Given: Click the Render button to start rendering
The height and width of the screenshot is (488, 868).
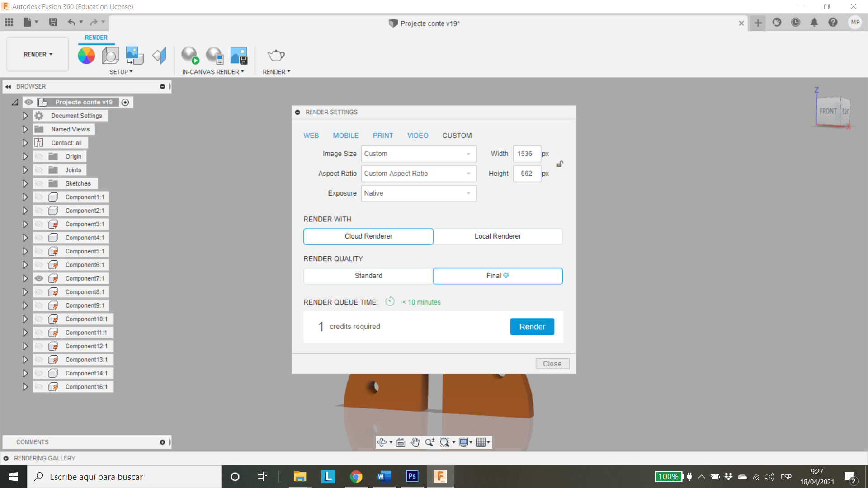Looking at the screenshot, I should 533,327.
